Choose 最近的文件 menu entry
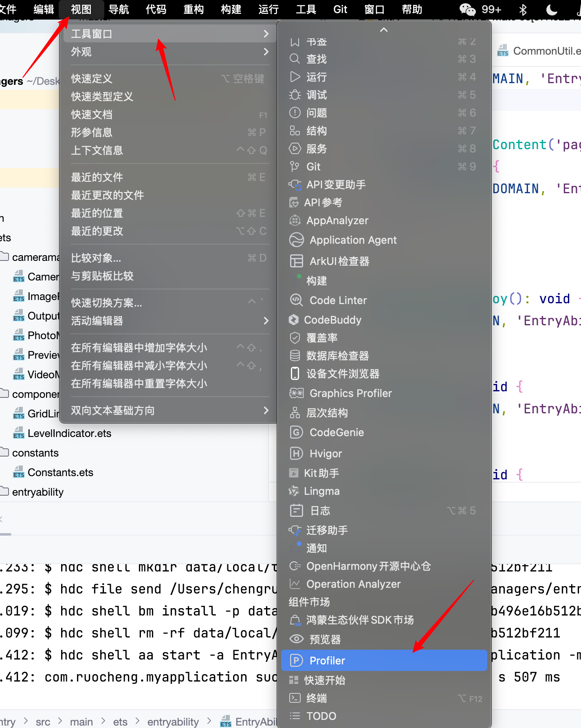 pyautogui.click(x=169, y=177)
